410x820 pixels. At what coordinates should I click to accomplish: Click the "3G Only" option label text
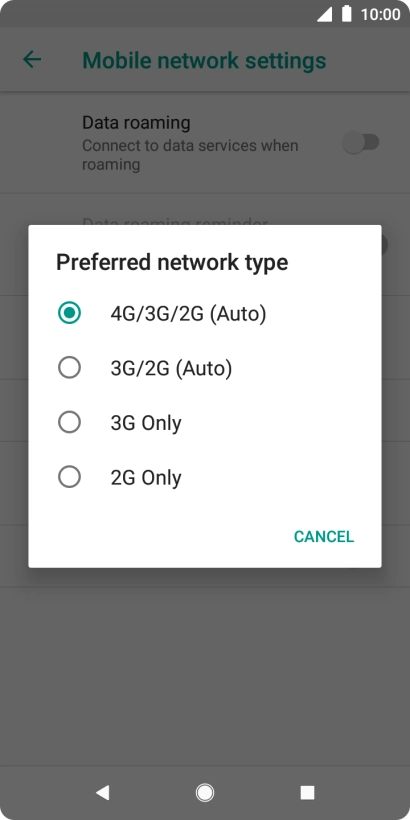click(146, 423)
